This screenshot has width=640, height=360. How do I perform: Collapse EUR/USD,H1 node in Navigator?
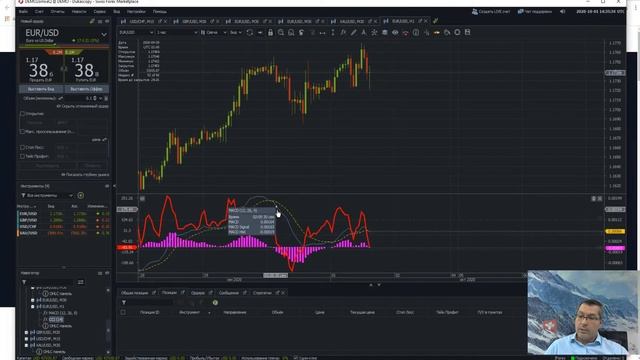pos(33,307)
